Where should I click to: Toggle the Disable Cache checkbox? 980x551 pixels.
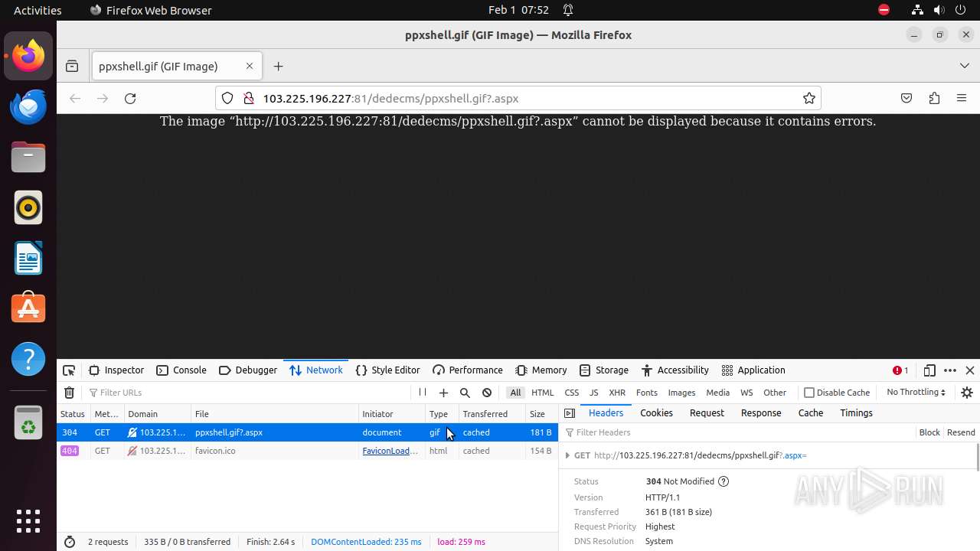tap(809, 393)
